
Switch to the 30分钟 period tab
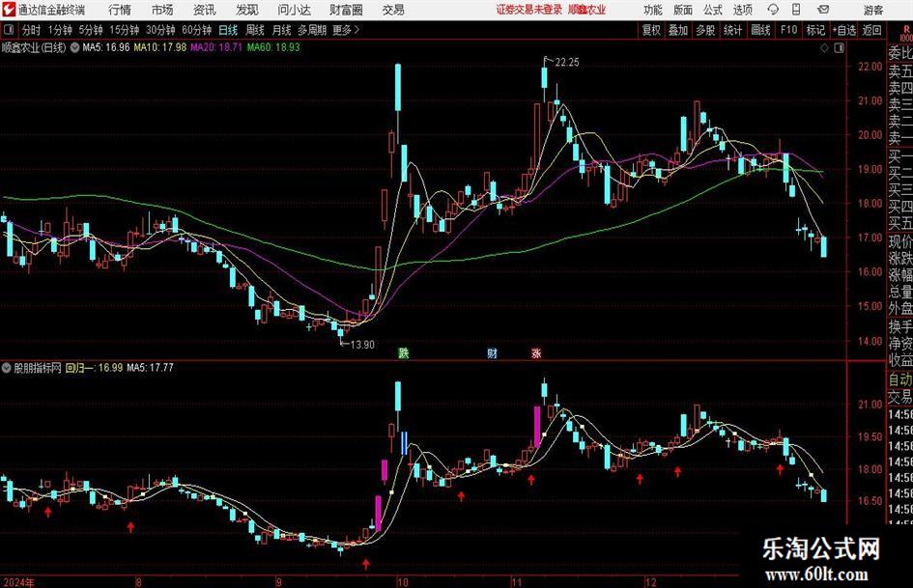click(160, 30)
